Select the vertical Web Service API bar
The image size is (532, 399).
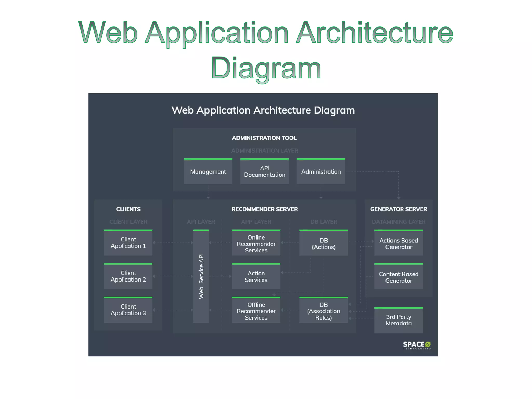201,276
